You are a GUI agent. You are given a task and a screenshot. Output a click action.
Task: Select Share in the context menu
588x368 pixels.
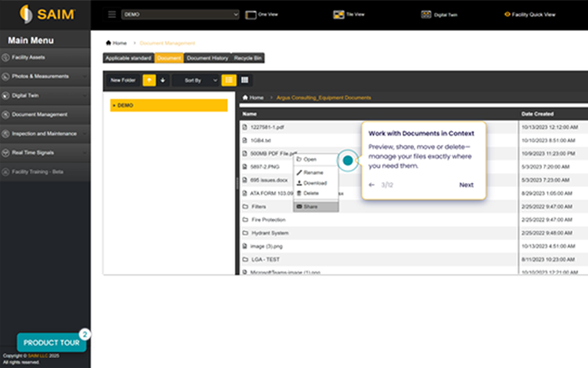(x=310, y=207)
